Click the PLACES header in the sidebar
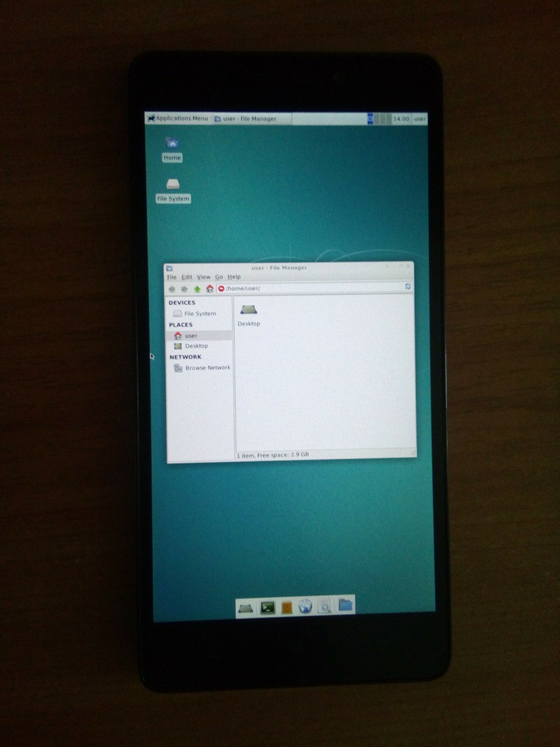The width and height of the screenshot is (560, 747). (181, 325)
